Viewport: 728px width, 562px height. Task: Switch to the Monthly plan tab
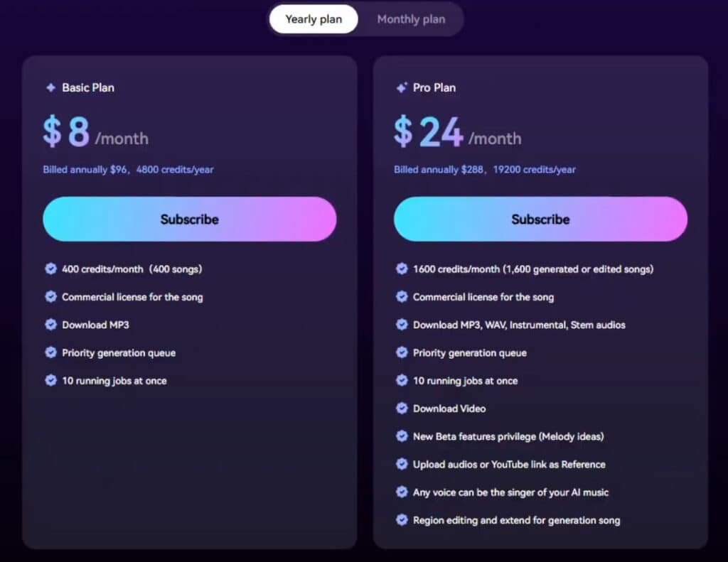pos(411,19)
